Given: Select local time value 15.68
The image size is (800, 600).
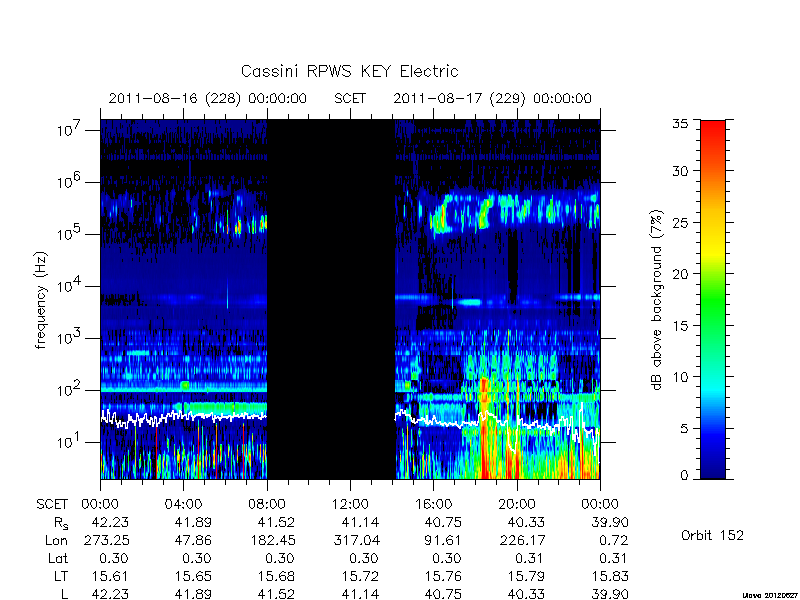Looking at the screenshot, I should click(x=277, y=576).
